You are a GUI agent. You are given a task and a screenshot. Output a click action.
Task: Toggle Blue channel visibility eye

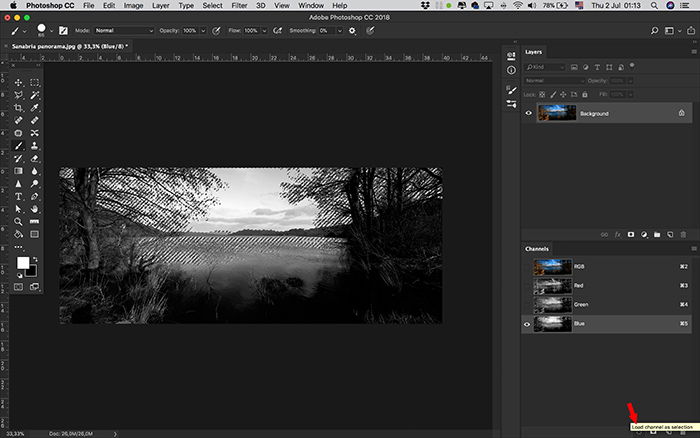(527, 324)
